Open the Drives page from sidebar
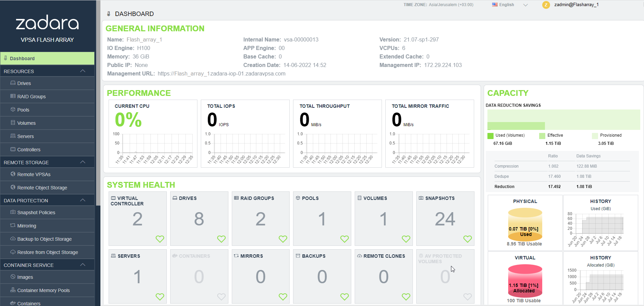 [47, 83]
